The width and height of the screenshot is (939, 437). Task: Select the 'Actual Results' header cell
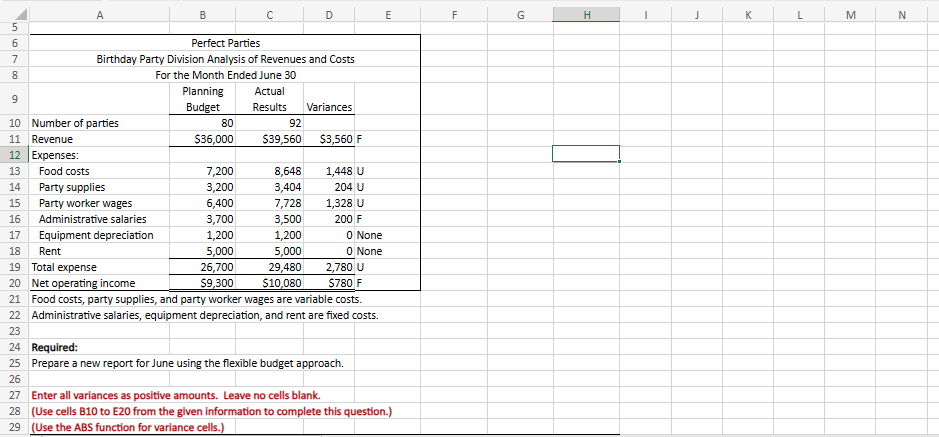coord(270,99)
